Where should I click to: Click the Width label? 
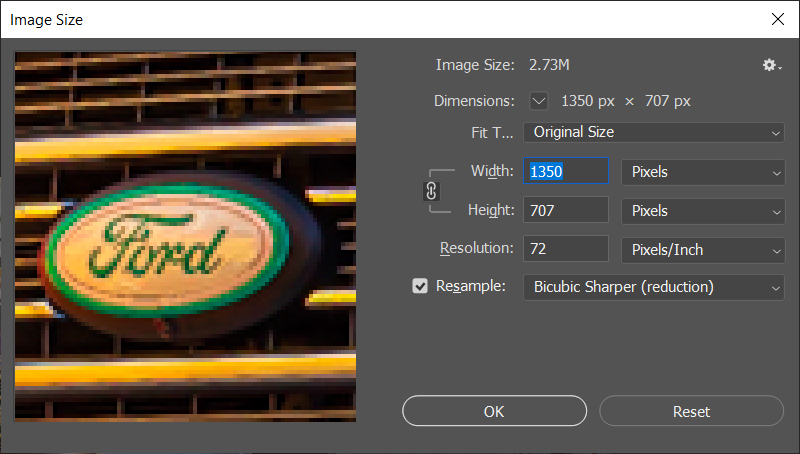pyautogui.click(x=492, y=171)
